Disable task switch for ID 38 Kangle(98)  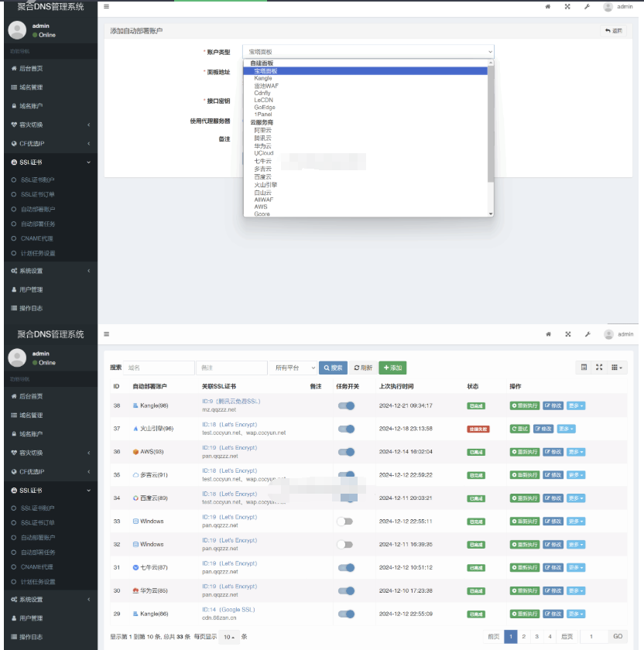[x=345, y=405]
